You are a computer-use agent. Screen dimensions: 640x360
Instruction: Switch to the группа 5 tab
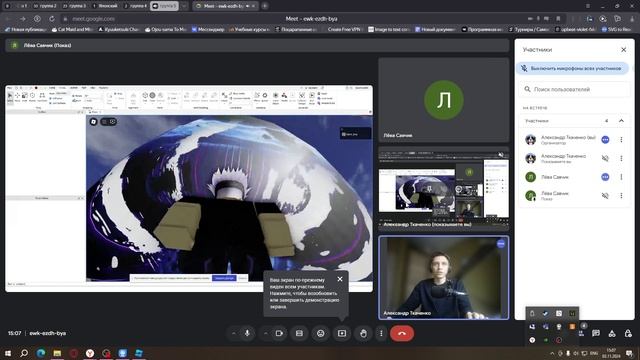coord(164,6)
